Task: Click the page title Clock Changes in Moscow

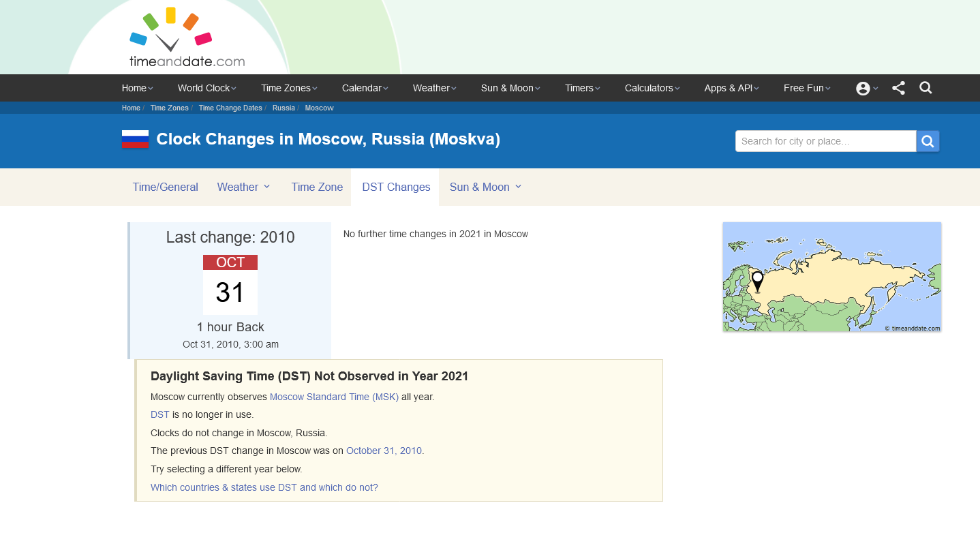Action: coord(328,139)
